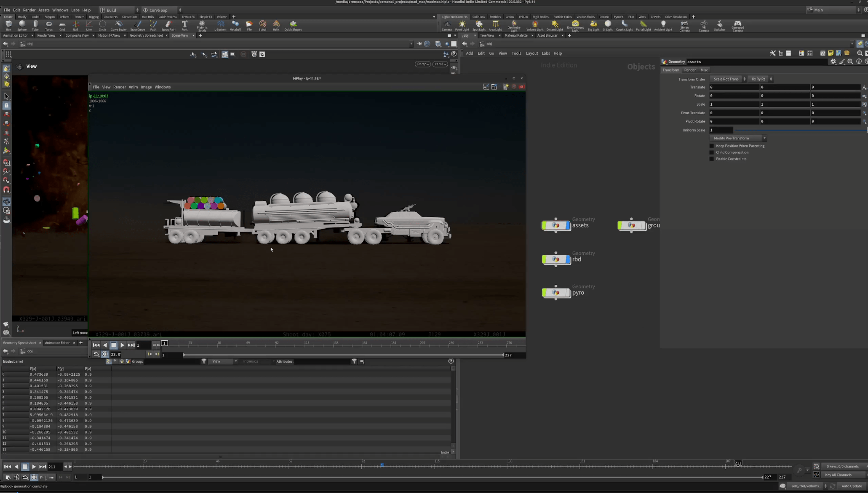
Task: Toggle the realtime playback button in MPlay
Action: (104, 354)
